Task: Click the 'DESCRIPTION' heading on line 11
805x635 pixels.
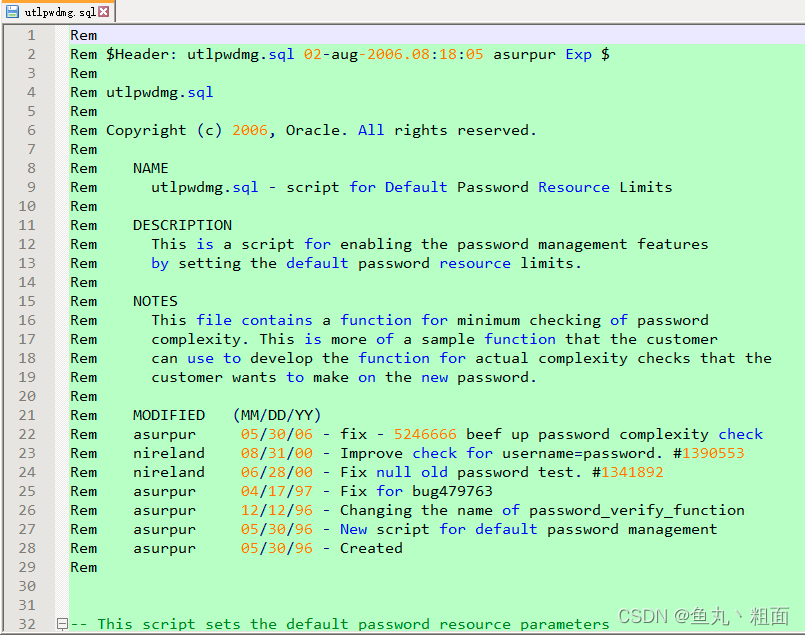Action: click(x=182, y=225)
